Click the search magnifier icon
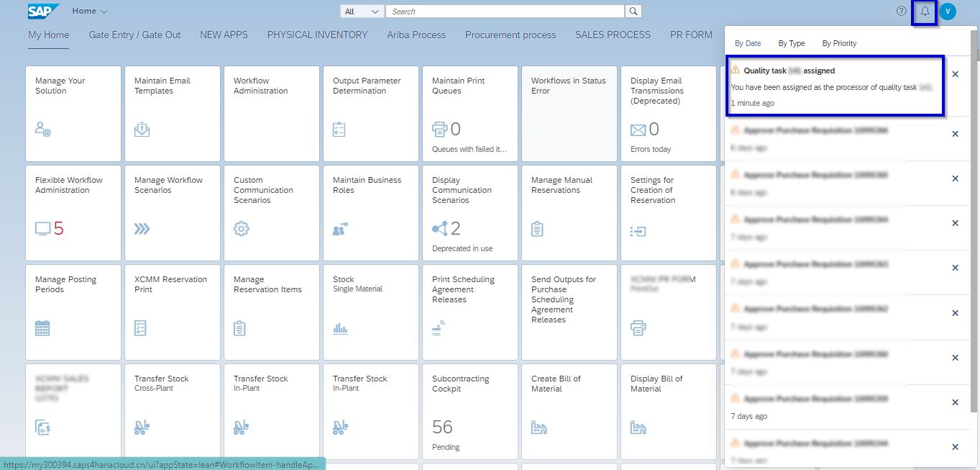Image resolution: width=980 pixels, height=470 pixels. (632, 11)
